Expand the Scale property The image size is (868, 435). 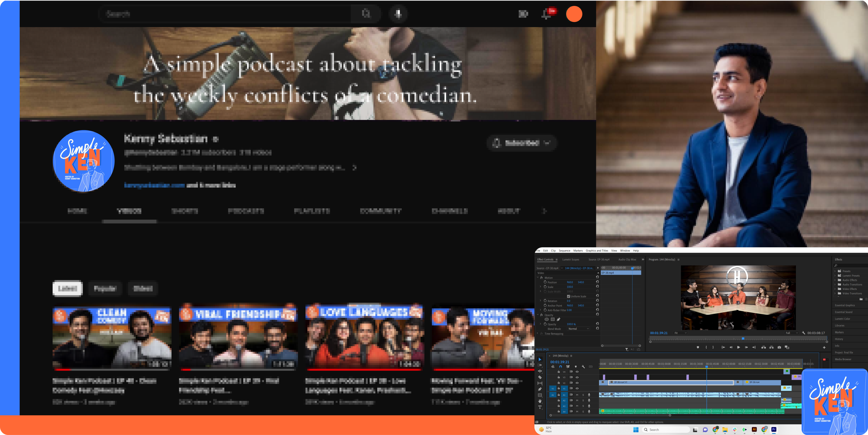pos(541,287)
